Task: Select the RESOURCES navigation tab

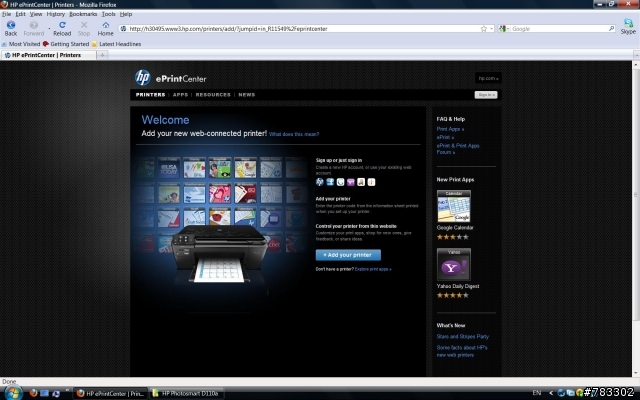Action: point(213,95)
